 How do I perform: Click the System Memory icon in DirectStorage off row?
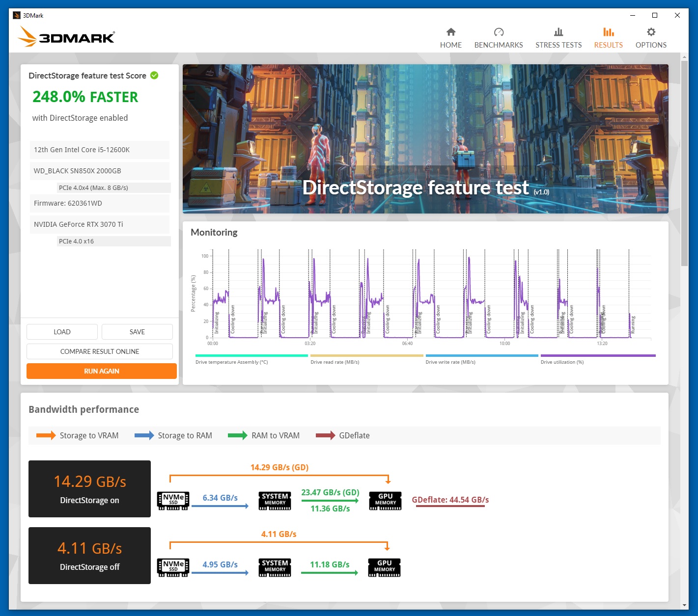tap(275, 567)
